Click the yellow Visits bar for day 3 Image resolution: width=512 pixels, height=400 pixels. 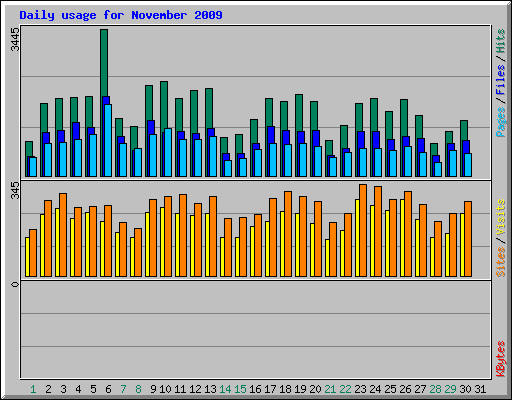57,242
